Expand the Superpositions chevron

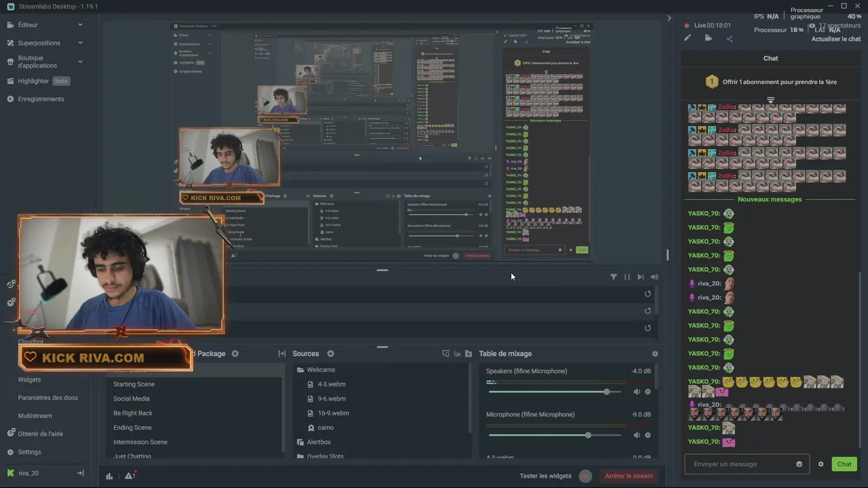click(x=80, y=43)
